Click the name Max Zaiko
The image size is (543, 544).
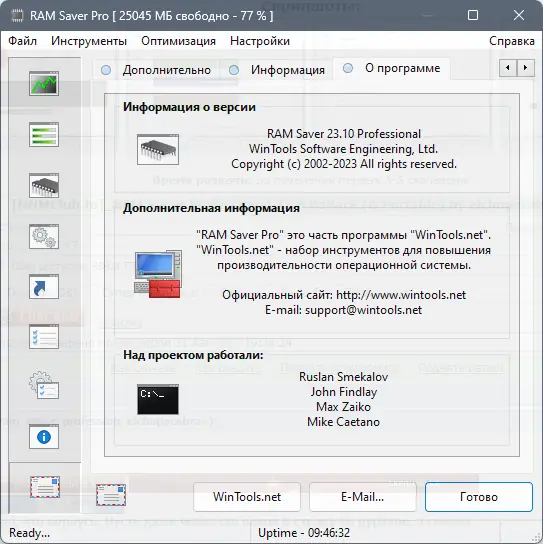click(x=343, y=407)
